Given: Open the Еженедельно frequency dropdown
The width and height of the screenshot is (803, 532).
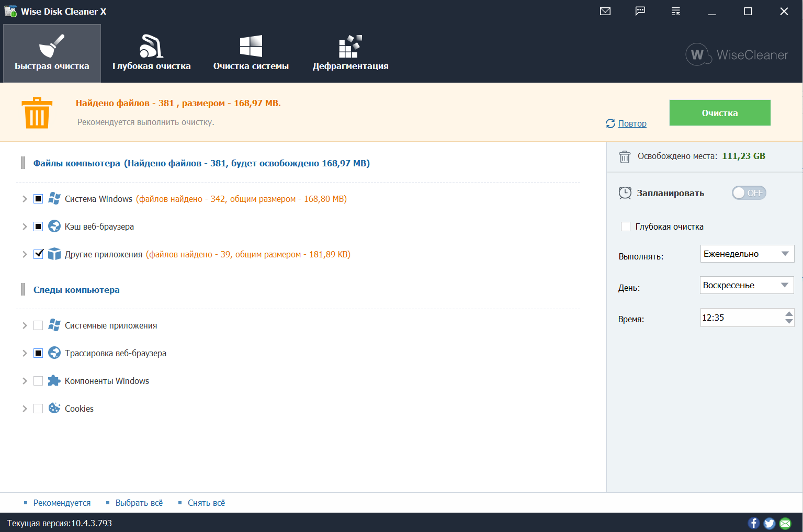Looking at the screenshot, I should coord(747,254).
